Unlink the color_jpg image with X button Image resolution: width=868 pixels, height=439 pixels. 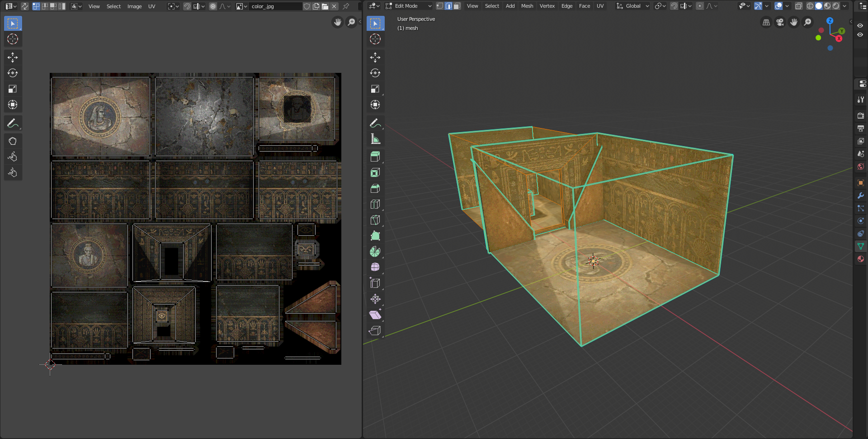point(334,6)
